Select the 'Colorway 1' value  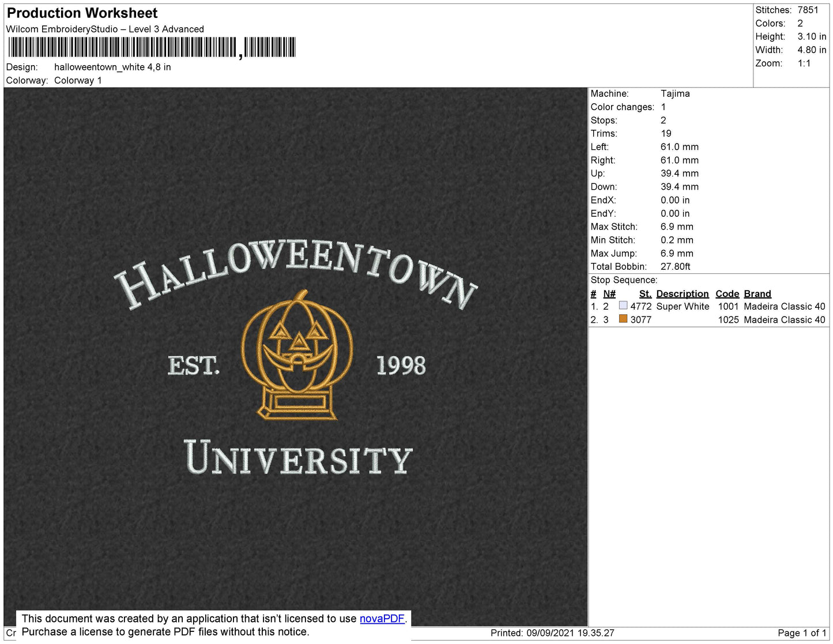point(78,80)
